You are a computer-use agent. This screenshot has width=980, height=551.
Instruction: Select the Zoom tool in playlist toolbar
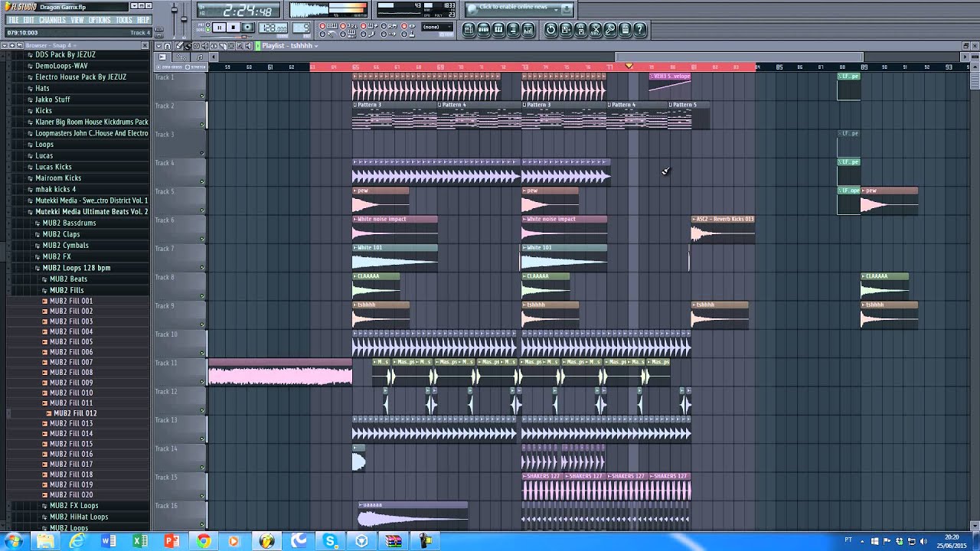point(240,46)
